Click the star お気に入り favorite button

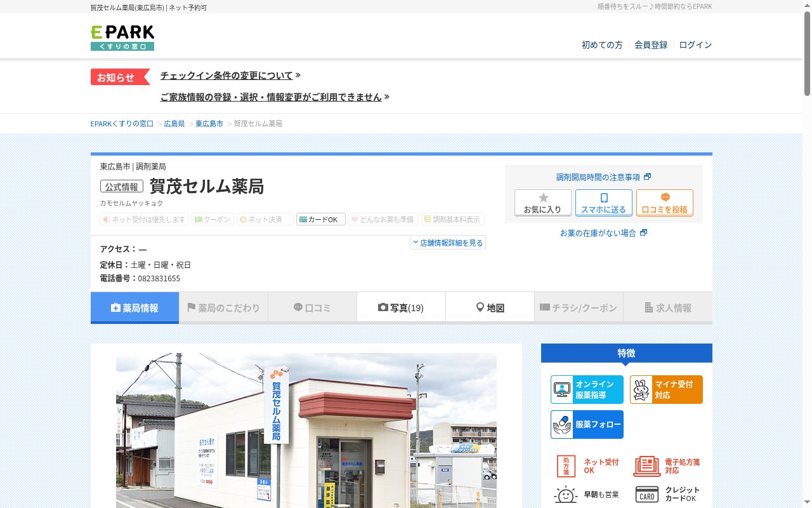[542, 203]
